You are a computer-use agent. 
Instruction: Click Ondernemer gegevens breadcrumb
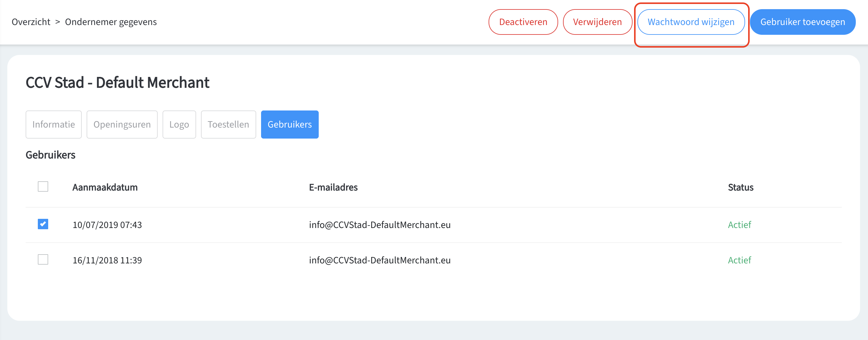110,22
